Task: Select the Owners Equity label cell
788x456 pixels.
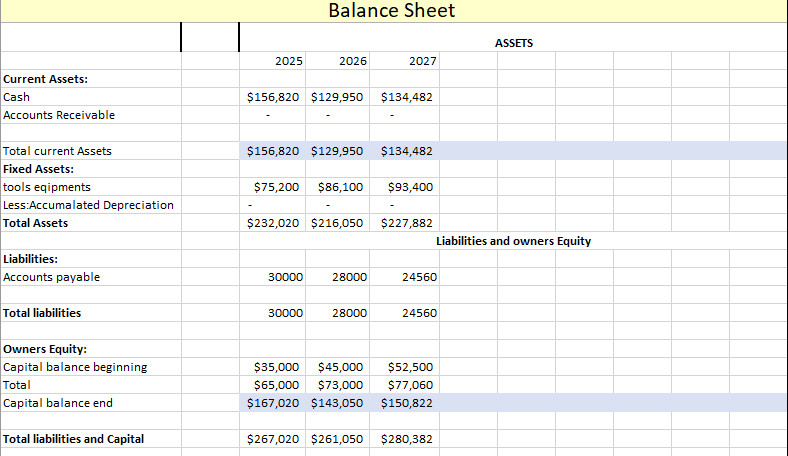Action: click(x=45, y=349)
